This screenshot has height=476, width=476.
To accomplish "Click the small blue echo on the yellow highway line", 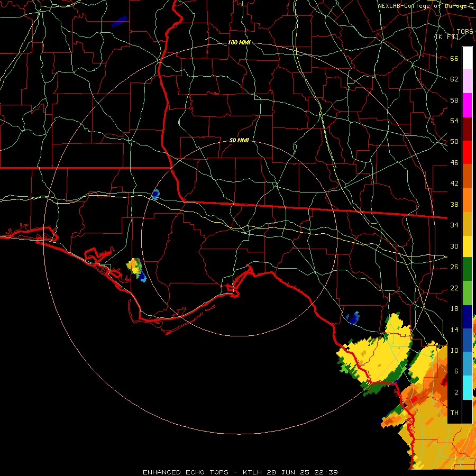I will pyautogui.click(x=155, y=194).
